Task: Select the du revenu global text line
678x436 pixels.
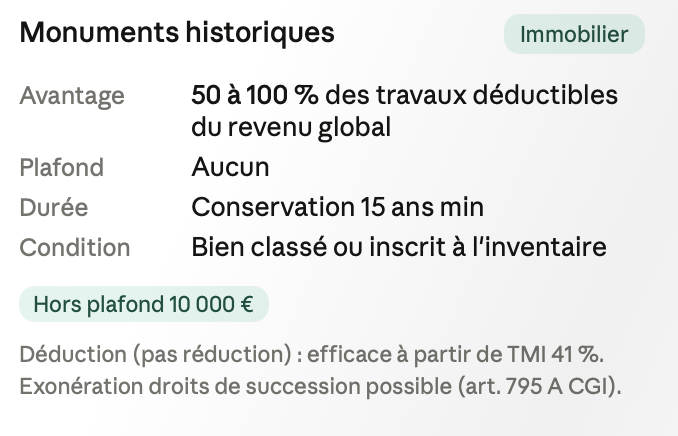Action: point(291,127)
